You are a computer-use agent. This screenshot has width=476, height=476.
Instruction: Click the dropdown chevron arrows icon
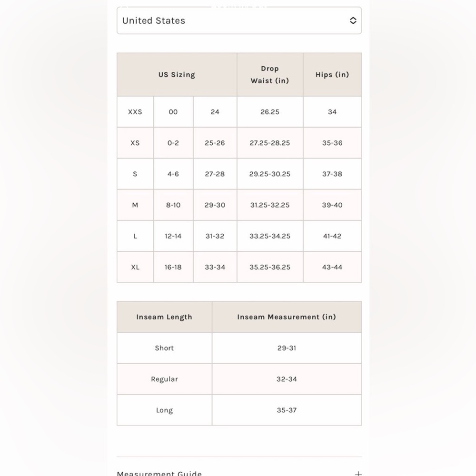[353, 20]
